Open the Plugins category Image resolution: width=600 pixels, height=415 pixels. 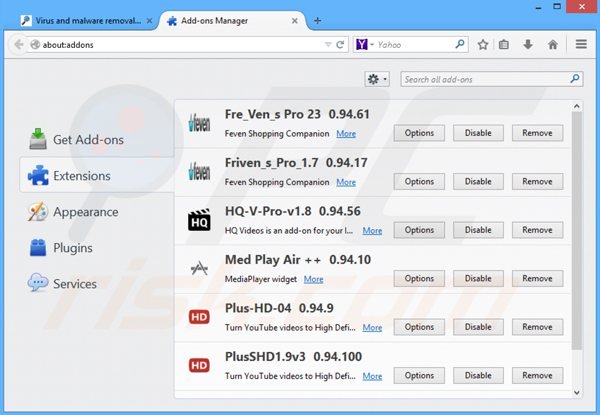[96, 247]
